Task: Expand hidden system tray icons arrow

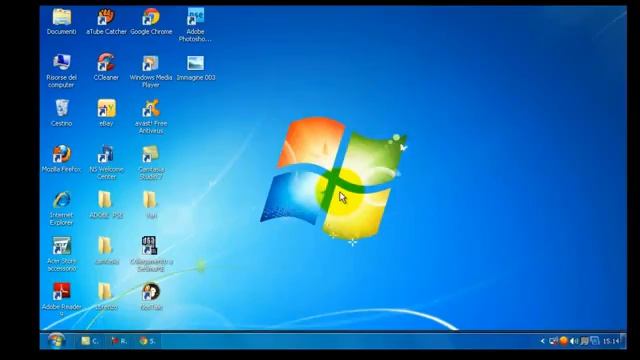Action: (x=542, y=341)
